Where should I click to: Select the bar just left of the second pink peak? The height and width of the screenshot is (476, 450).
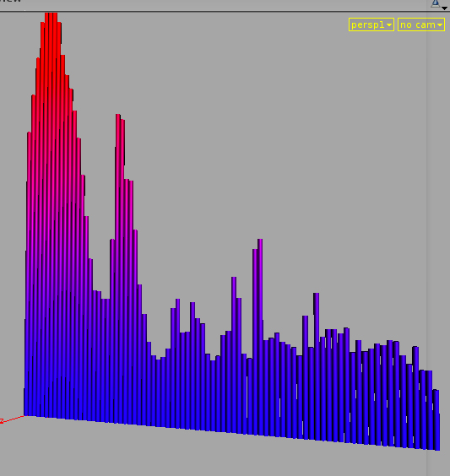click(112, 330)
